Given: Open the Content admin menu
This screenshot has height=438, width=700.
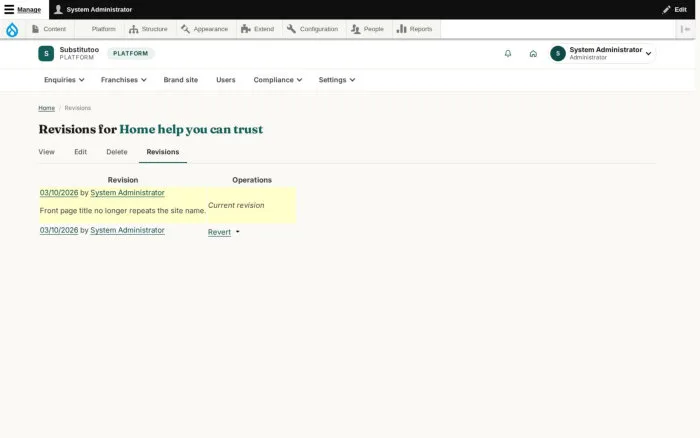Looking at the screenshot, I should pos(49,29).
